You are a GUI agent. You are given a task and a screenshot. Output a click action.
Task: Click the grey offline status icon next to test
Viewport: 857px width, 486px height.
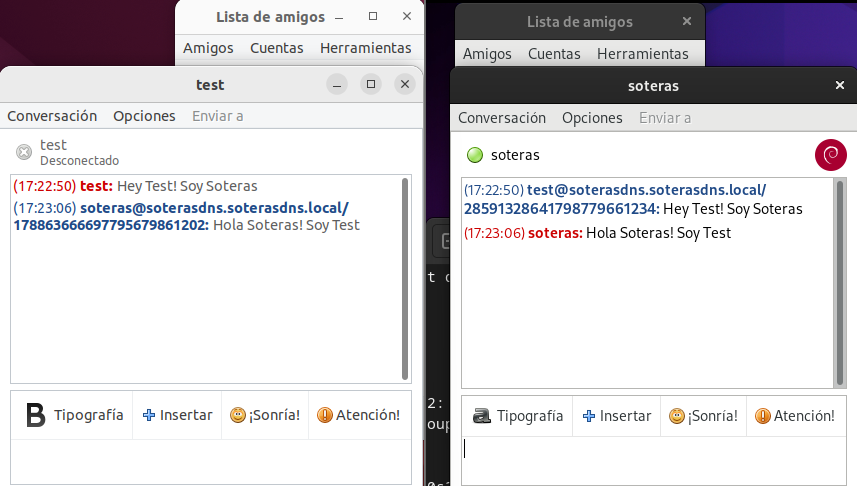point(24,152)
